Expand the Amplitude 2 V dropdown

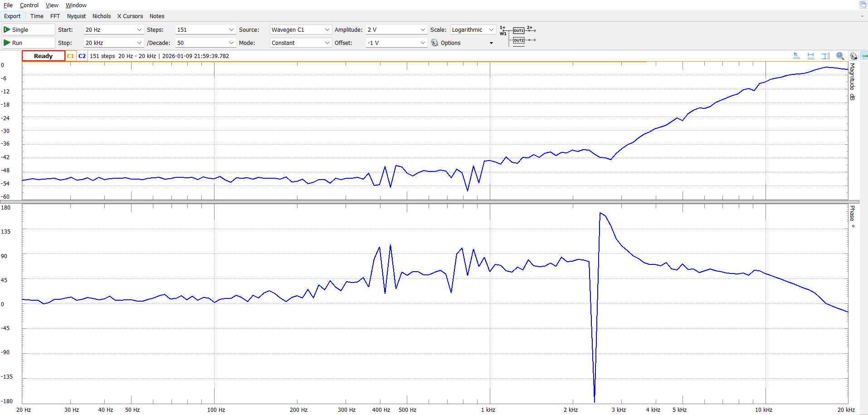tap(396, 29)
